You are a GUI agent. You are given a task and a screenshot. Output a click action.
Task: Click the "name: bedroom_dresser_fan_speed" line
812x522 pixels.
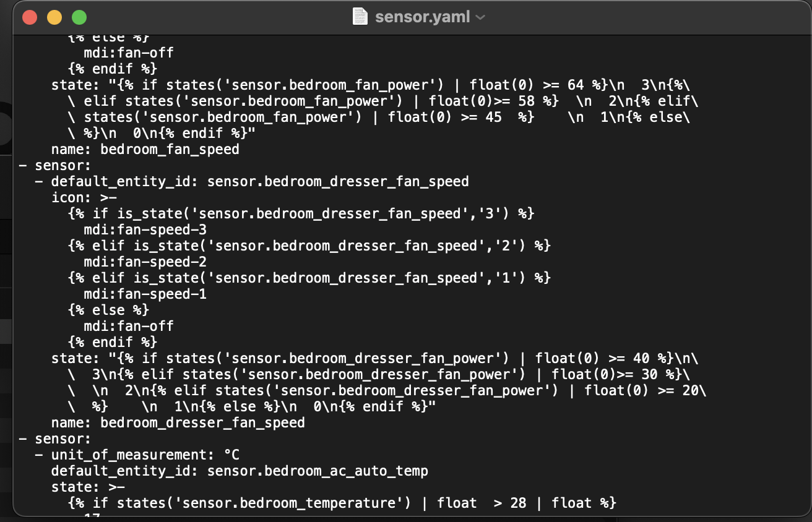tap(178, 422)
